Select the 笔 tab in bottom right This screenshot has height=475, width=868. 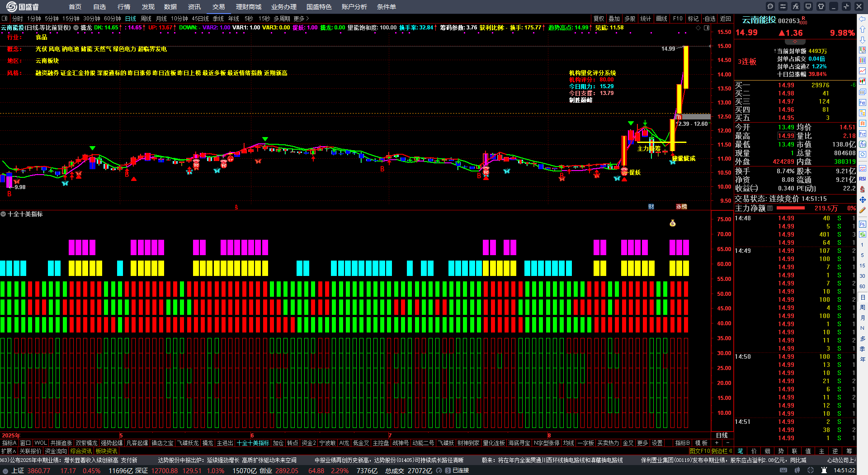point(740,451)
